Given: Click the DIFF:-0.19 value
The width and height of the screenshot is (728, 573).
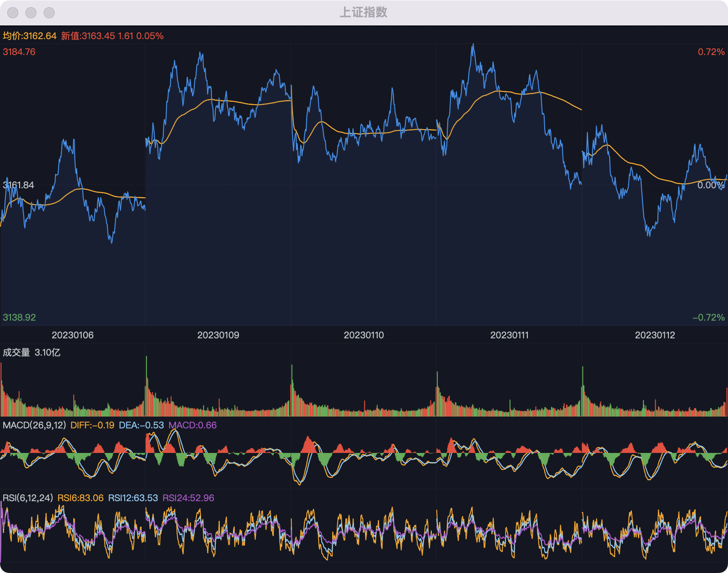Looking at the screenshot, I should tap(92, 425).
